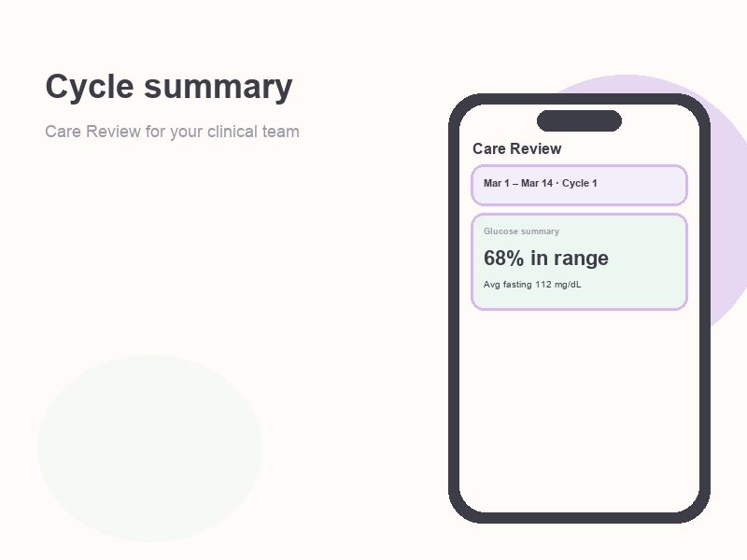Tap the phone's dark pill-shaped notch
The width and height of the screenshot is (747, 560).
(579, 120)
